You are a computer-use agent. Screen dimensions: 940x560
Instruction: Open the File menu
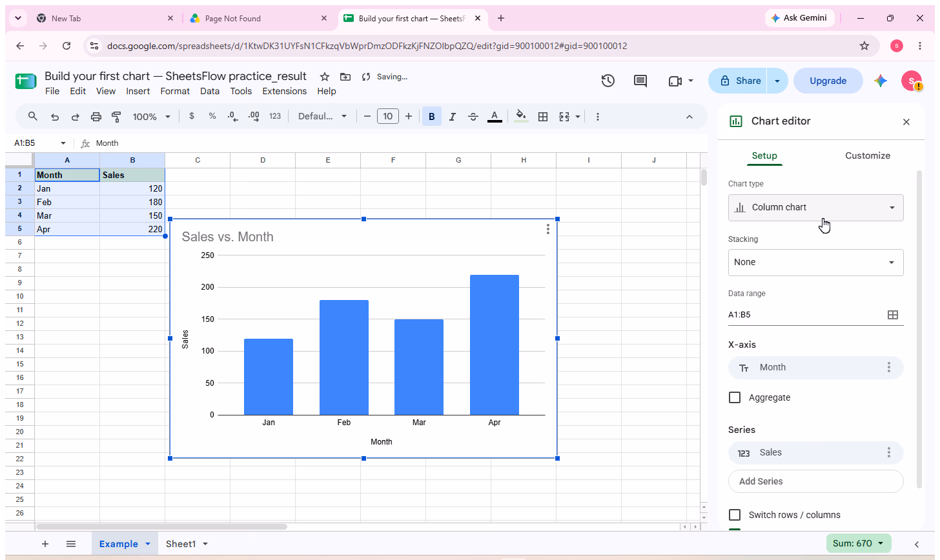pyautogui.click(x=52, y=91)
